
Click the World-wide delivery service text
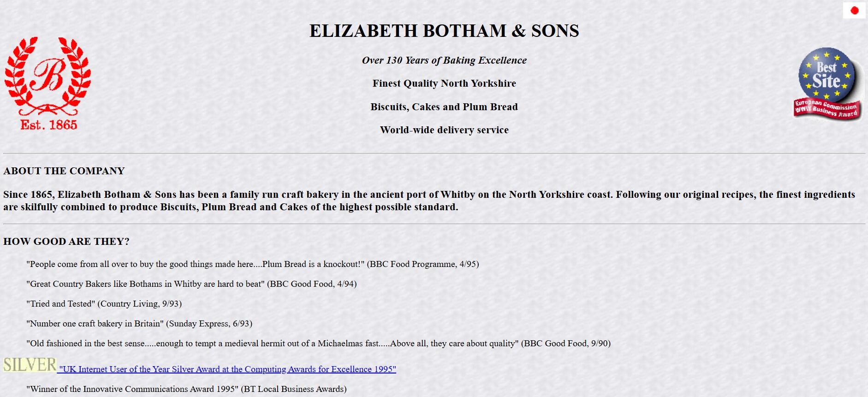[444, 130]
